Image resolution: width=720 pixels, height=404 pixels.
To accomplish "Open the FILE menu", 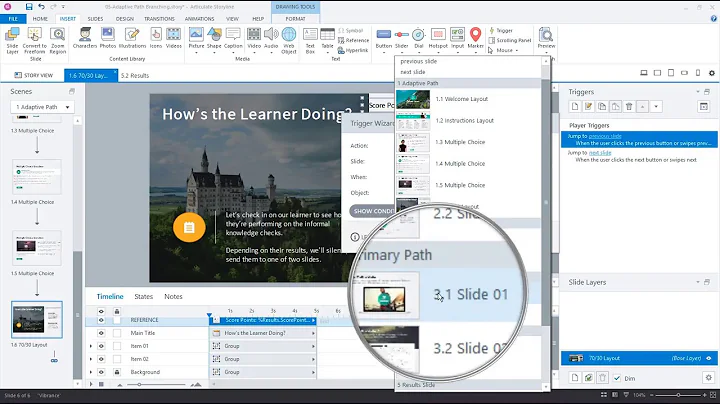I will (13, 19).
